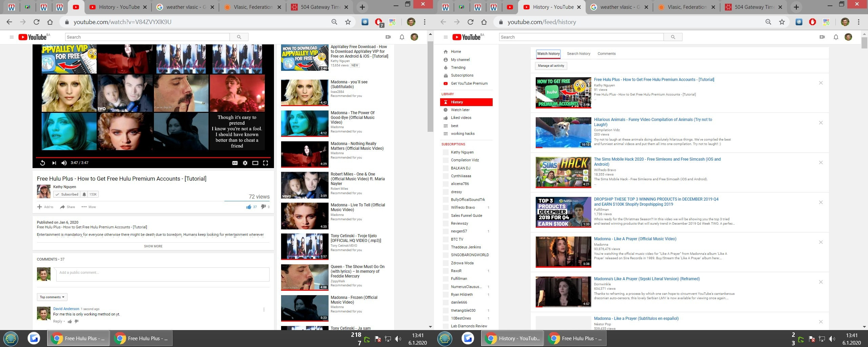Expand description with SHOW MORE
The width and height of the screenshot is (868, 347).
(153, 246)
